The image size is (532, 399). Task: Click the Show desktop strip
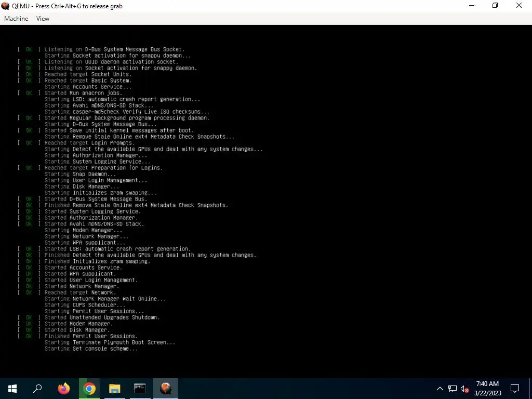pos(530,389)
